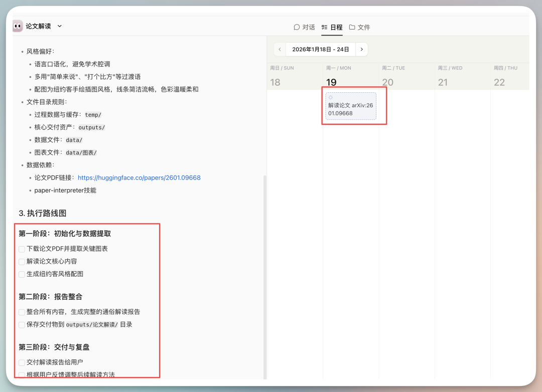The image size is (542, 392).
Task: Click the 论文解读 avatar icon
Action: (18, 26)
